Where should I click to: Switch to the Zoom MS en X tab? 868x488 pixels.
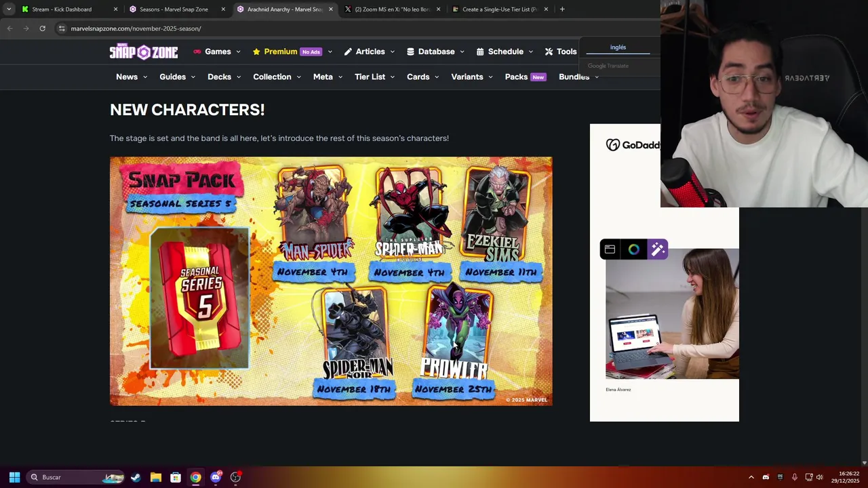point(393,9)
